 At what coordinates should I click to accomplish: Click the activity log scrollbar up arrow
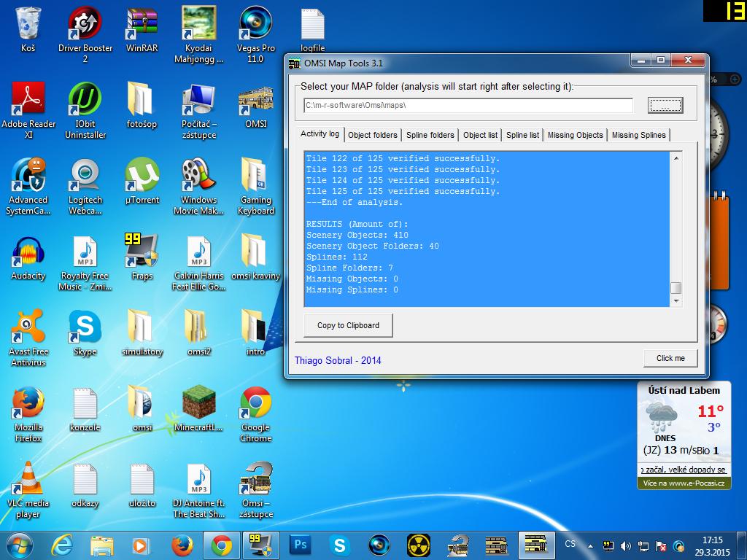click(x=676, y=158)
